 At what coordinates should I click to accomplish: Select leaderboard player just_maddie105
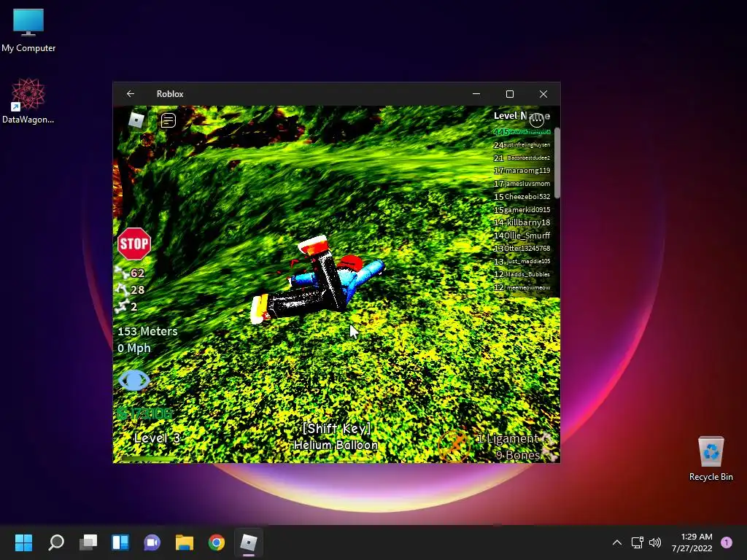point(522,261)
